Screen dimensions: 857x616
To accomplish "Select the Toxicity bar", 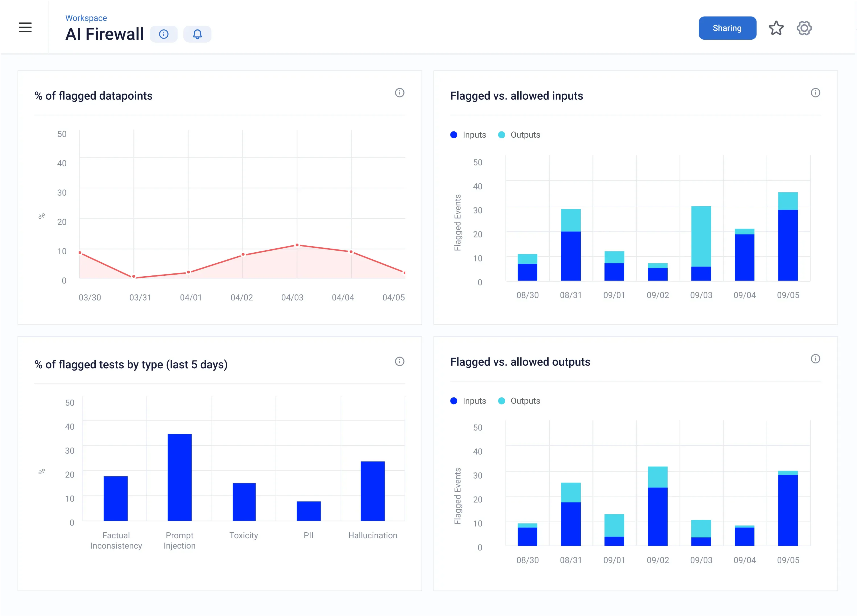I will [244, 502].
